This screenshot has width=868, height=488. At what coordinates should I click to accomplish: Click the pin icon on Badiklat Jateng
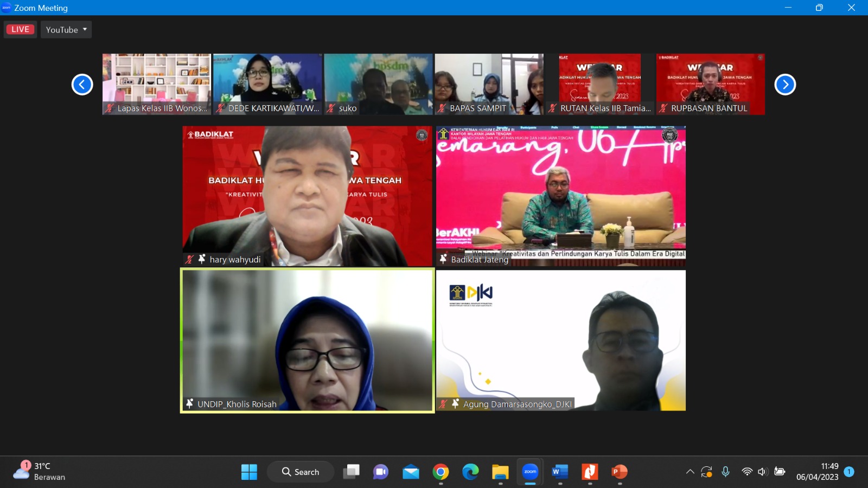[x=443, y=259]
